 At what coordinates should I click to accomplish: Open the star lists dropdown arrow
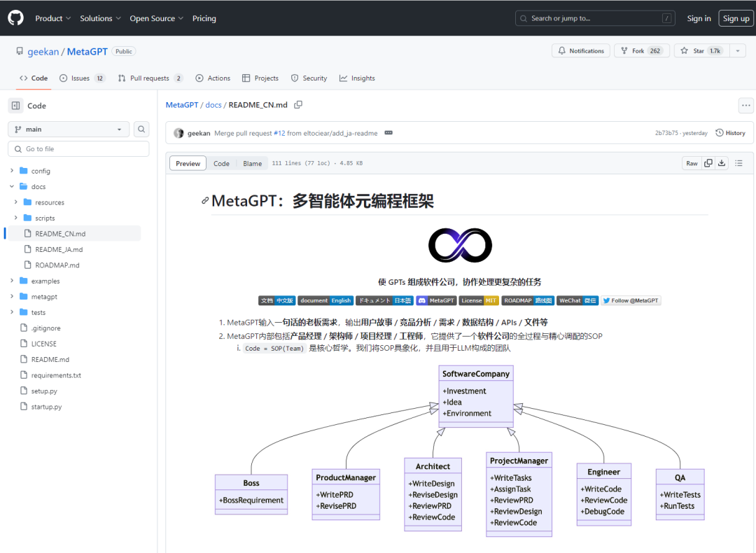pos(738,50)
